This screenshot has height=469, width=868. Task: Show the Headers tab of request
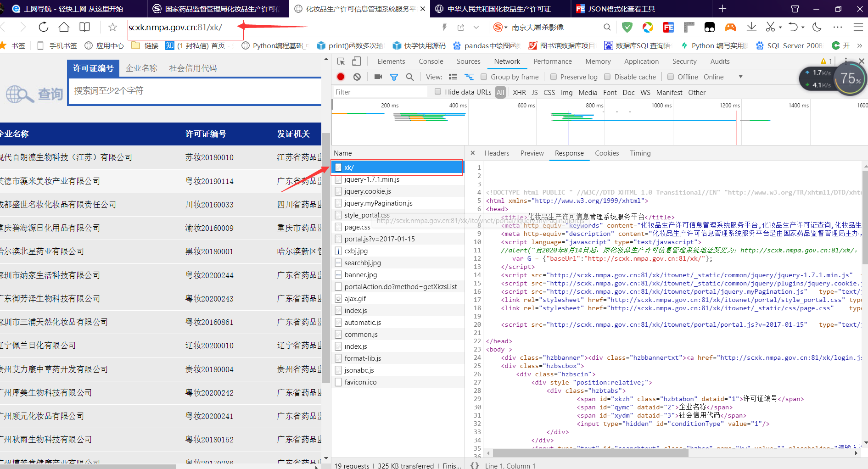pos(497,153)
